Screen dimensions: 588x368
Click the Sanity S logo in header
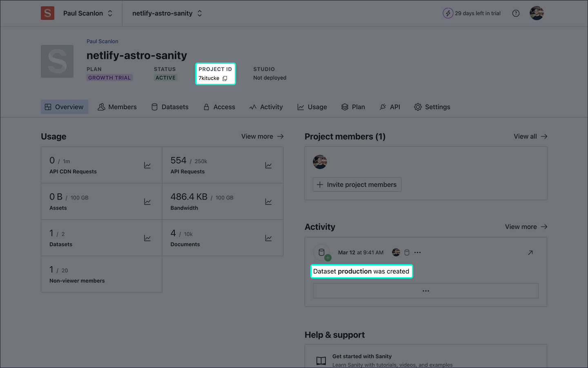[x=47, y=13]
